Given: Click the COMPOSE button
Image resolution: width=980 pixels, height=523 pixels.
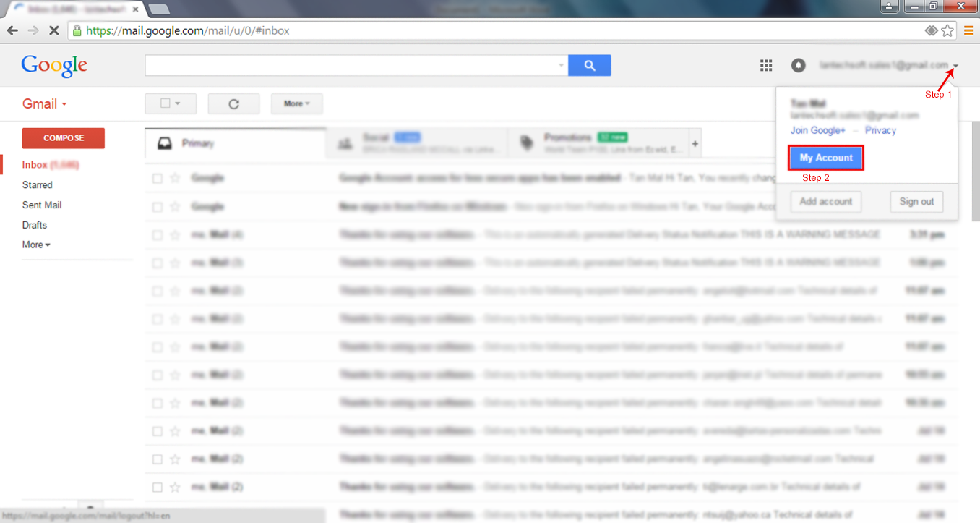Looking at the screenshot, I should 64,138.
